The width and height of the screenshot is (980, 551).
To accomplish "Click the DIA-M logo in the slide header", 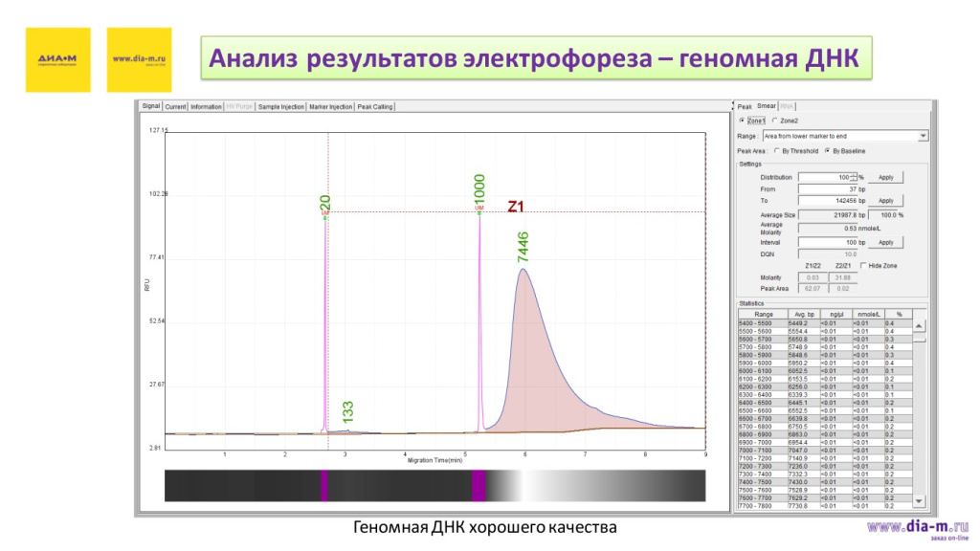I will [x=57, y=59].
